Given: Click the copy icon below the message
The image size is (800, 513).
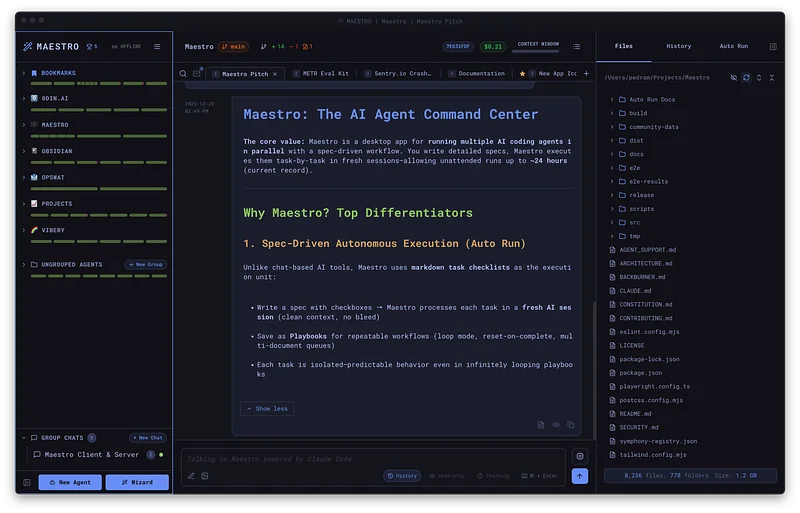Looking at the screenshot, I should click(570, 424).
